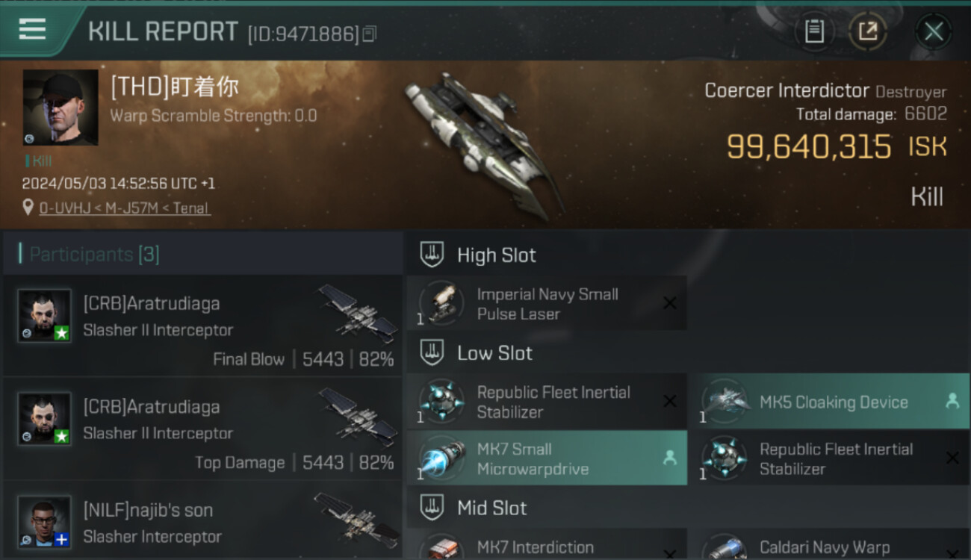Click first Republic Fleet Inertial Stabilizer
The image size is (971, 560).
tap(547, 402)
